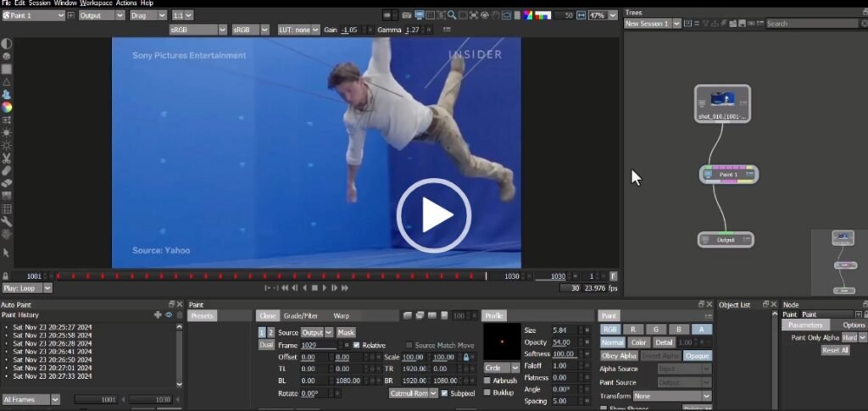Switch to the Options tab in Node panel

pos(853,325)
